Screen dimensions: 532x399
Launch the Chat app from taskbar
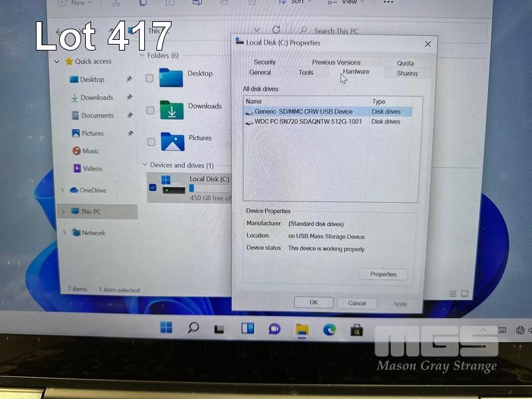274,329
